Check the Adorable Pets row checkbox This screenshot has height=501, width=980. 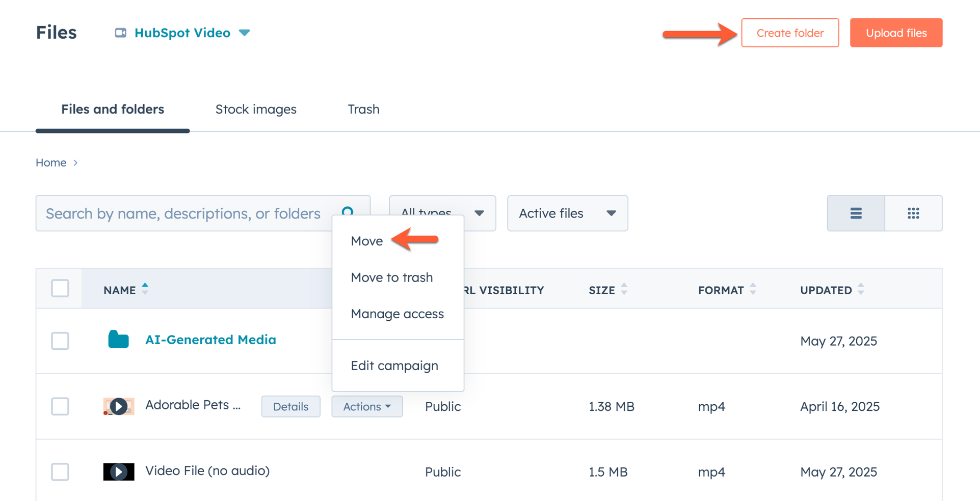pos(60,406)
